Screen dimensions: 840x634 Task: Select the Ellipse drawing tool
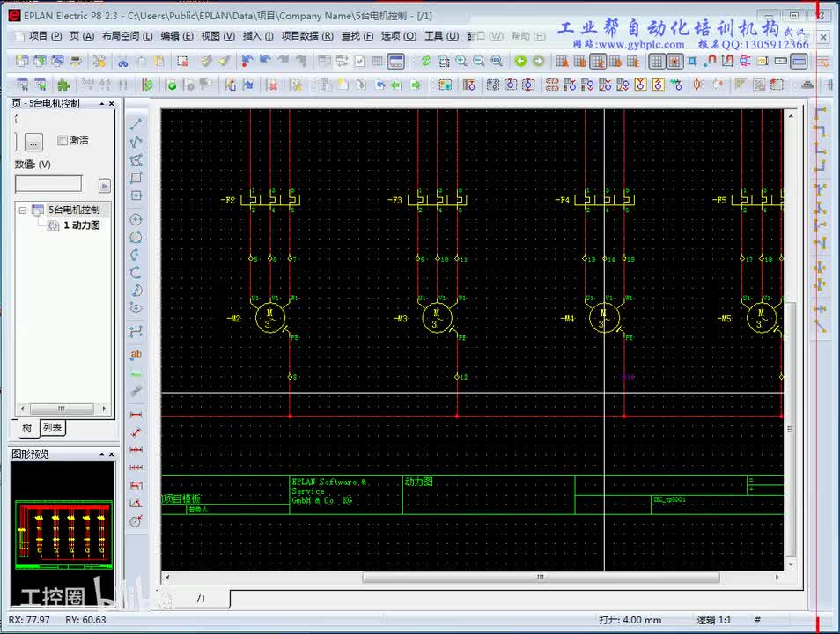(136, 307)
